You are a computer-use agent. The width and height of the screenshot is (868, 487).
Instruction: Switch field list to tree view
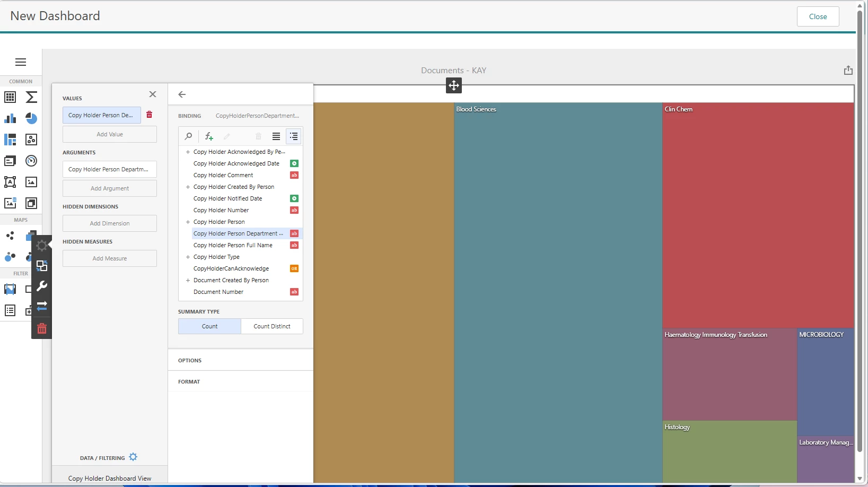[294, 136]
